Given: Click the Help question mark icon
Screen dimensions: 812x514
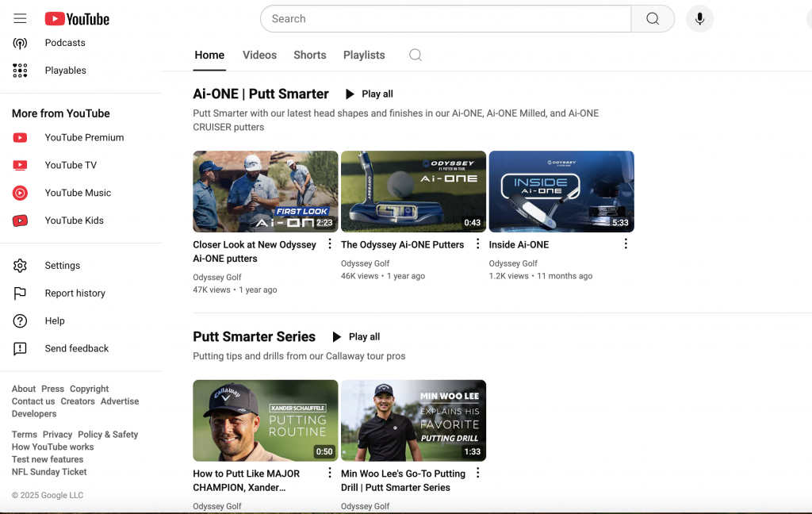Looking at the screenshot, I should pyautogui.click(x=20, y=321).
